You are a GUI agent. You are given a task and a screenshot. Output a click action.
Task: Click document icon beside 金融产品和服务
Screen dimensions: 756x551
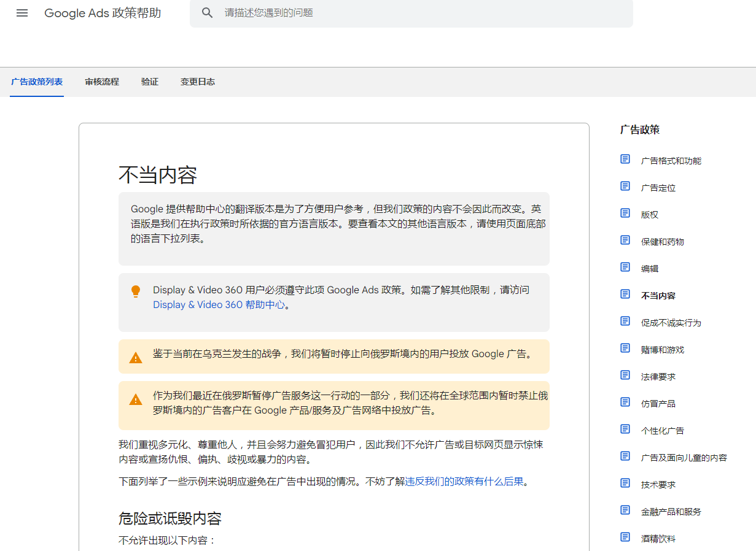[x=625, y=511]
